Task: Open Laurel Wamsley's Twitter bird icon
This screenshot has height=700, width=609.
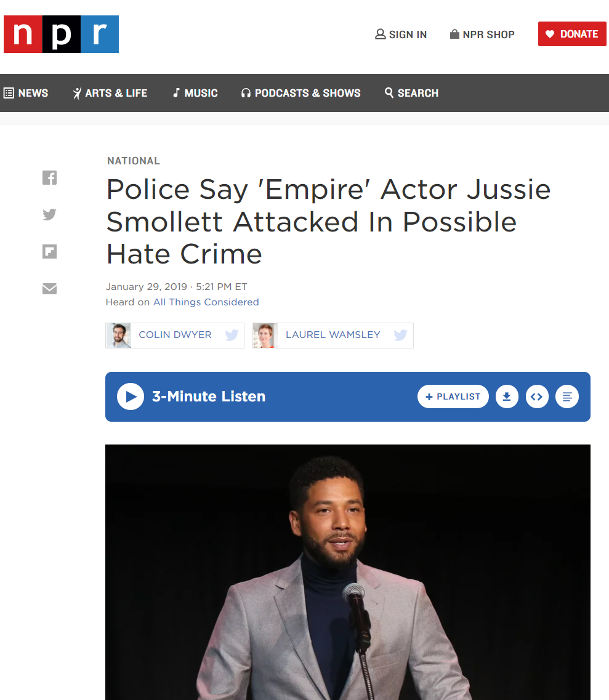Action: pos(400,335)
